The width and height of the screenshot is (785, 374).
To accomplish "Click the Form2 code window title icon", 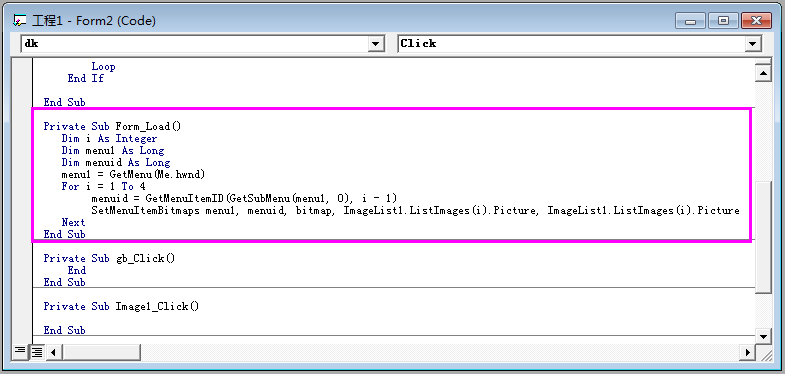I will pos(19,21).
